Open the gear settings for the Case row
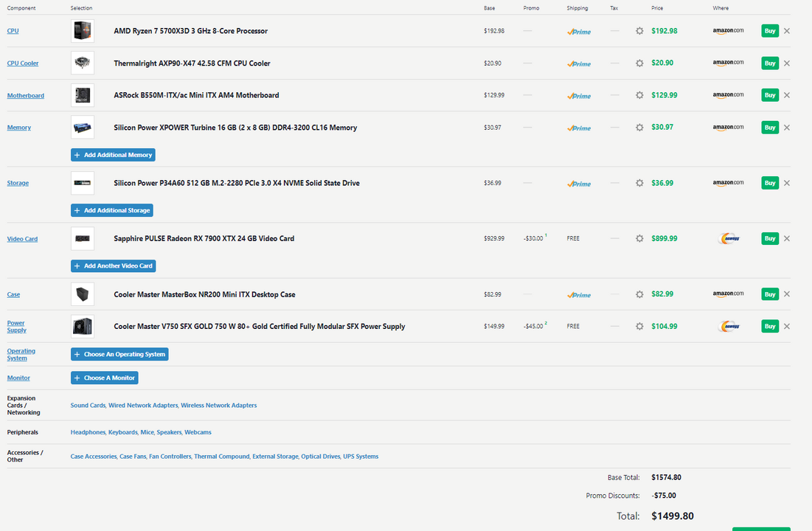The image size is (812, 531). (639, 294)
